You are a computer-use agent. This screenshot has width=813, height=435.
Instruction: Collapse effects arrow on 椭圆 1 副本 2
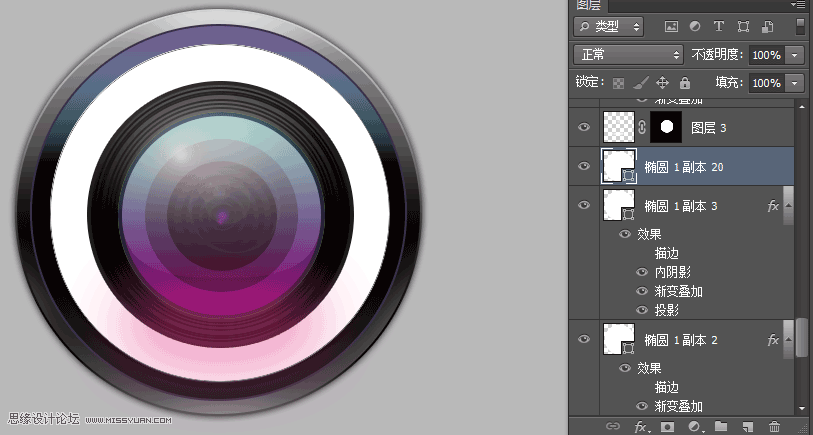(x=788, y=340)
